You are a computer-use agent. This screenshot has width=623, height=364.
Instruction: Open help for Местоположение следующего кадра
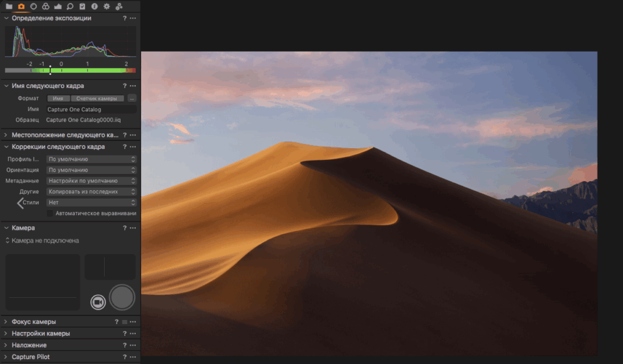point(124,135)
